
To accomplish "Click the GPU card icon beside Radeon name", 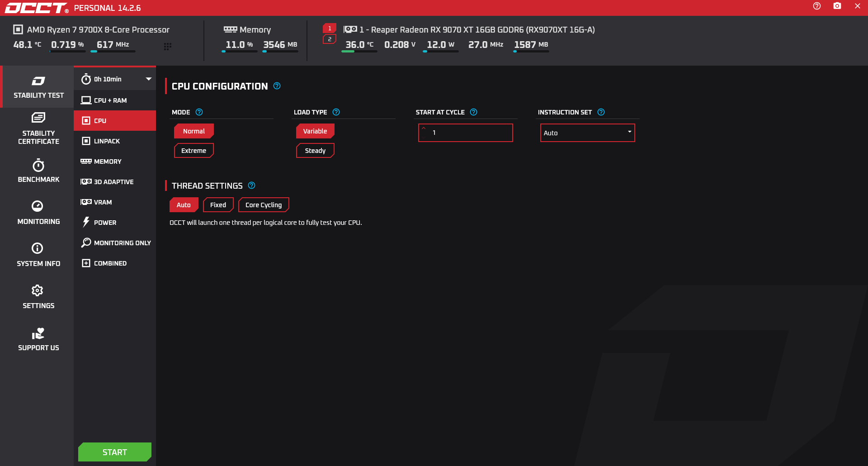I will click(350, 29).
